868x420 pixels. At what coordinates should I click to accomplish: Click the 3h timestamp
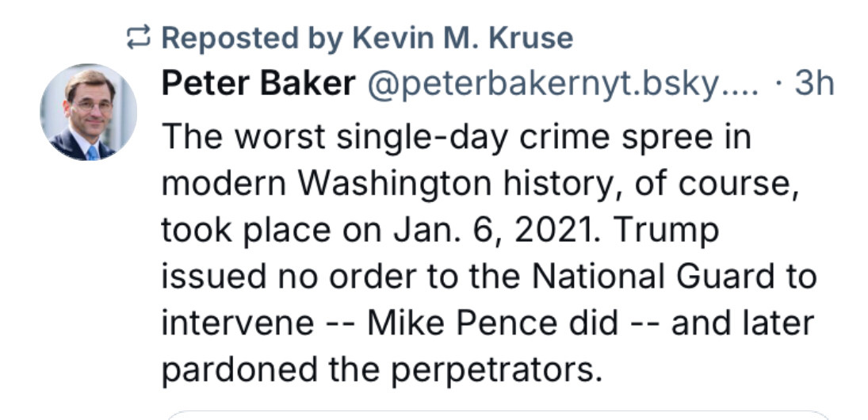point(814,83)
